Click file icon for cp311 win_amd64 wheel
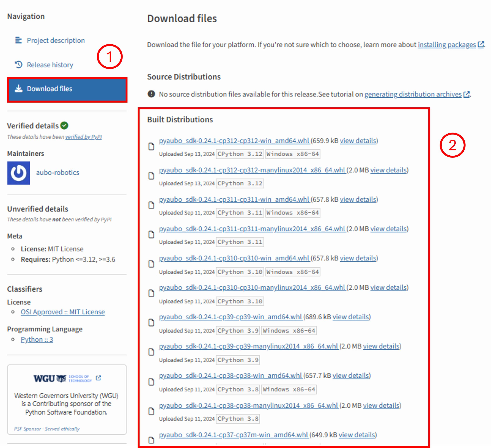 (x=151, y=205)
